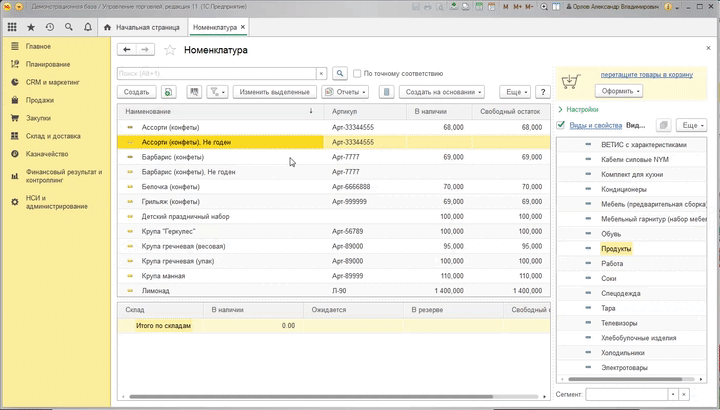Click the shopping cart icon
720x410 pixels.
[571, 82]
